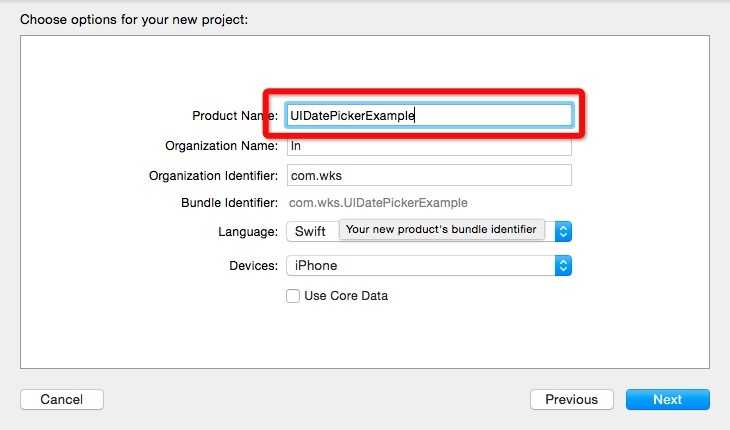This screenshot has width=730, height=430.
Task: Click the 'Bundle Identifier:' label
Action: 230,203
